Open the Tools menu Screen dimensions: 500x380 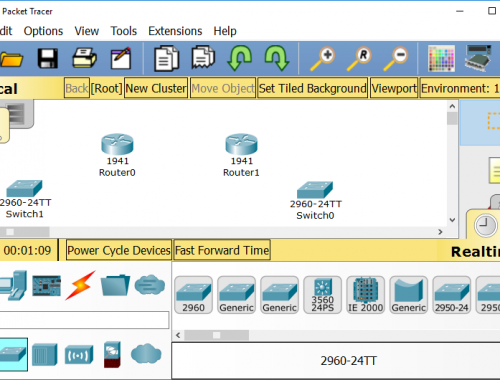click(x=124, y=31)
